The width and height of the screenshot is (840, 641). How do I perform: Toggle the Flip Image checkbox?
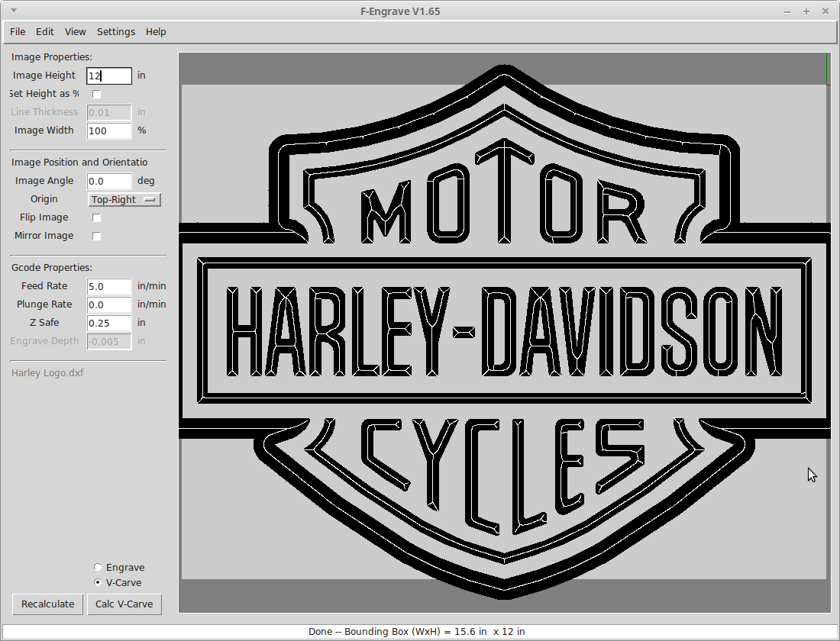96,217
